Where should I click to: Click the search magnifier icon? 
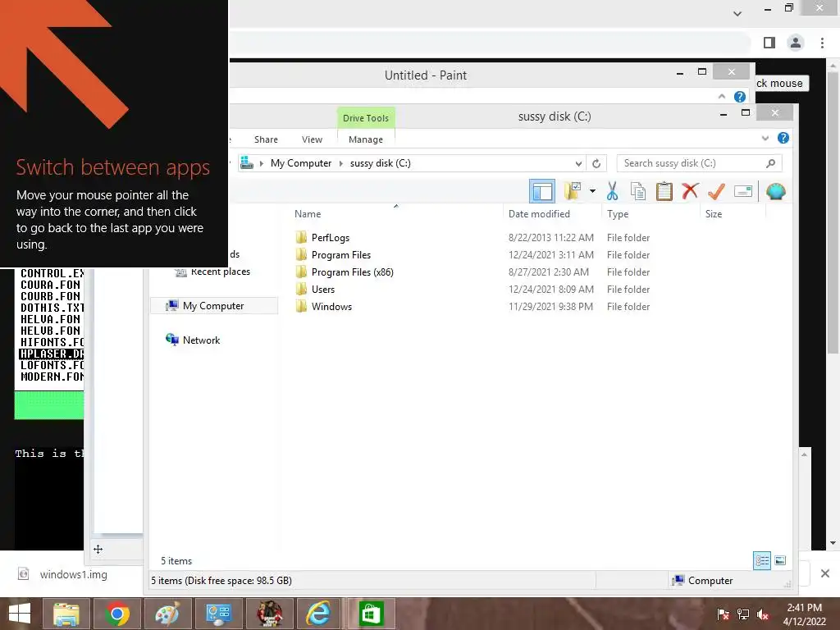pos(770,163)
